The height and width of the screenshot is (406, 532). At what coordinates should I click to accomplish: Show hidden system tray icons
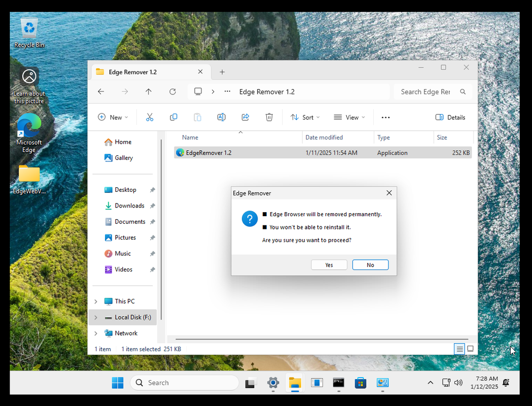pos(430,383)
